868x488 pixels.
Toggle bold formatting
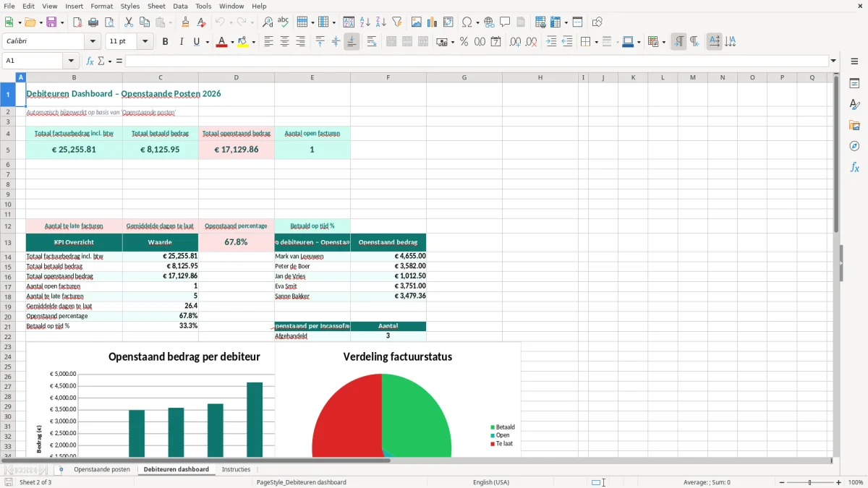(x=165, y=42)
